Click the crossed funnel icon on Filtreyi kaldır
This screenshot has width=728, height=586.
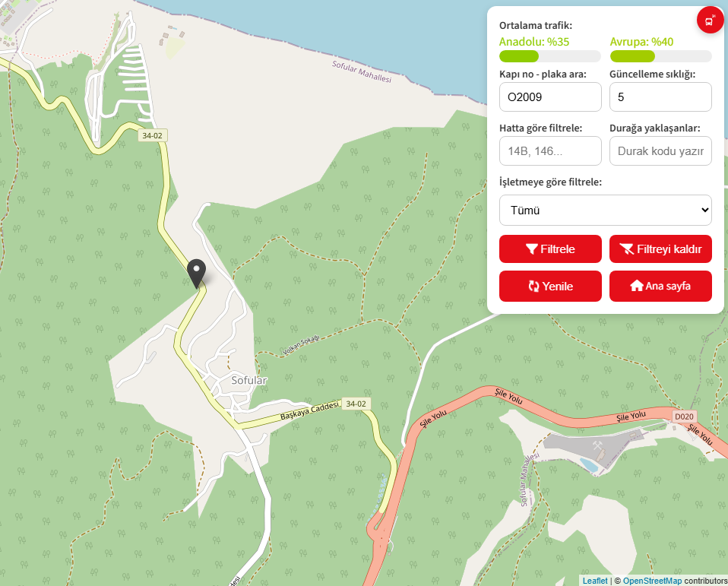pos(626,249)
